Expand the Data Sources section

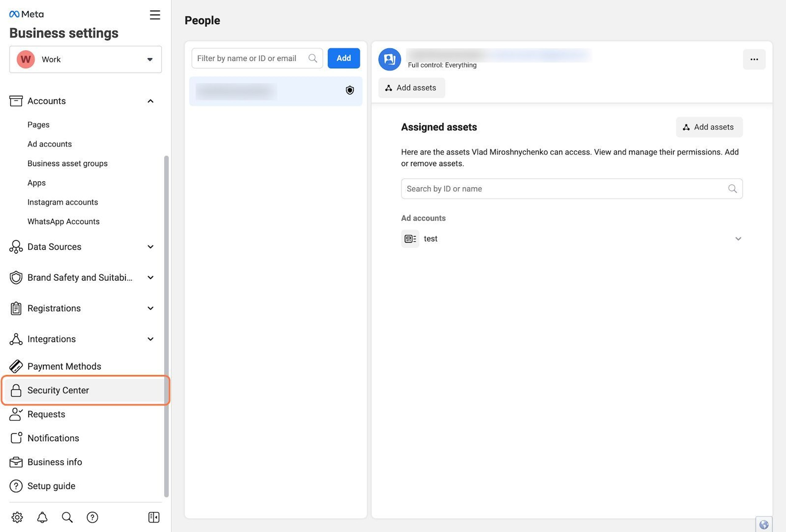tap(150, 247)
